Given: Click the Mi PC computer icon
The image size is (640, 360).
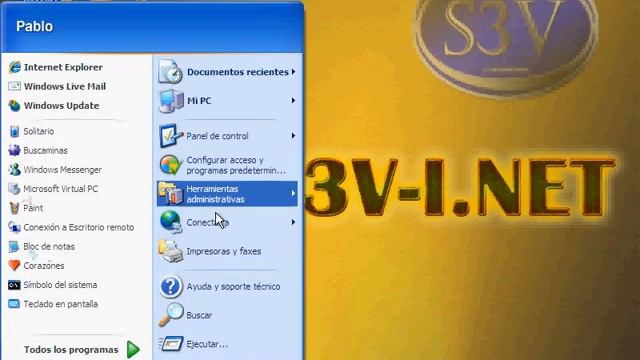Looking at the screenshot, I should pyautogui.click(x=171, y=101).
